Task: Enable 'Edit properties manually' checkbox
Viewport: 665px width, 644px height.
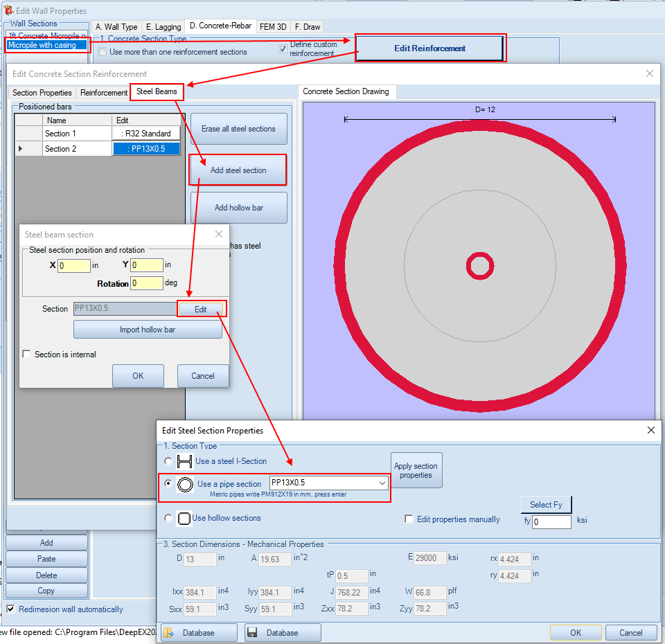Action: [x=409, y=519]
